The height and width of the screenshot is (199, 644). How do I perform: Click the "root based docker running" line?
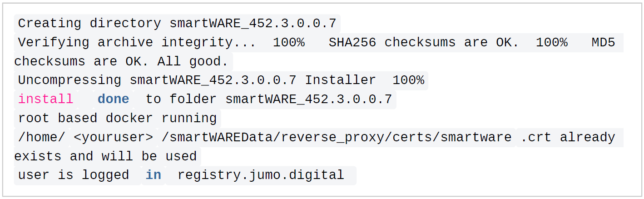tap(117, 118)
